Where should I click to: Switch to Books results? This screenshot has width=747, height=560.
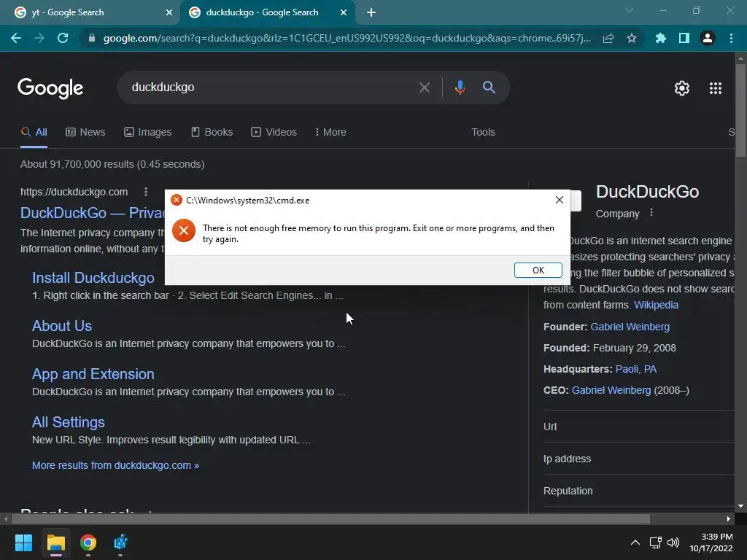(212, 133)
